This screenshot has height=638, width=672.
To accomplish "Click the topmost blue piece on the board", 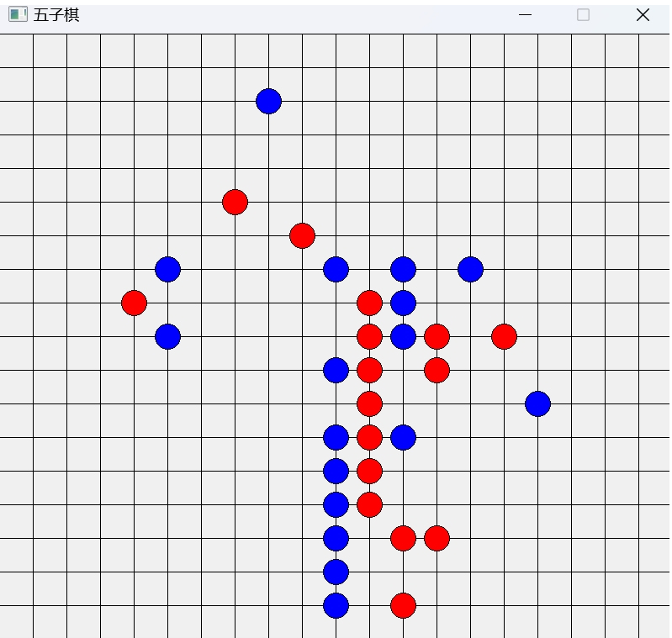I will pos(268,101).
